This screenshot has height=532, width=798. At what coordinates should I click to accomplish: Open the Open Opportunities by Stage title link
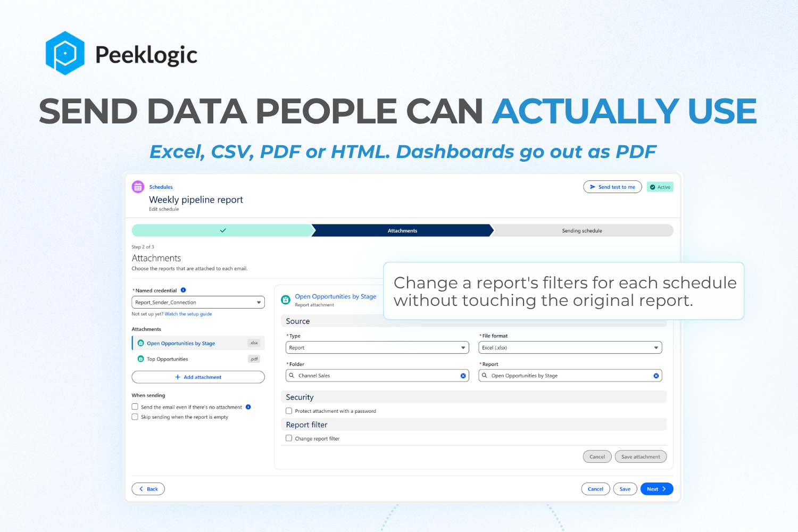click(x=336, y=296)
